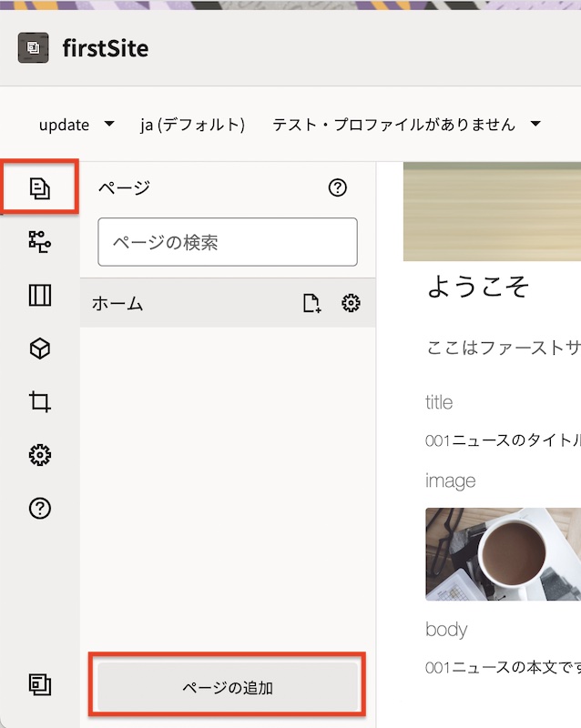Open the layouts columns icon in sidebar
This screenshot has width=581, height=728.
point(40,295)
